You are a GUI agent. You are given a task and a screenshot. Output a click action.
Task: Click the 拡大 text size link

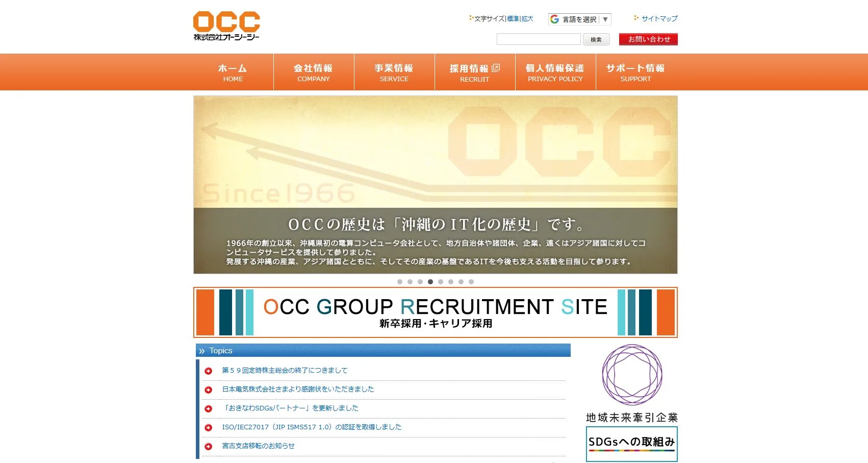[526, 18]
